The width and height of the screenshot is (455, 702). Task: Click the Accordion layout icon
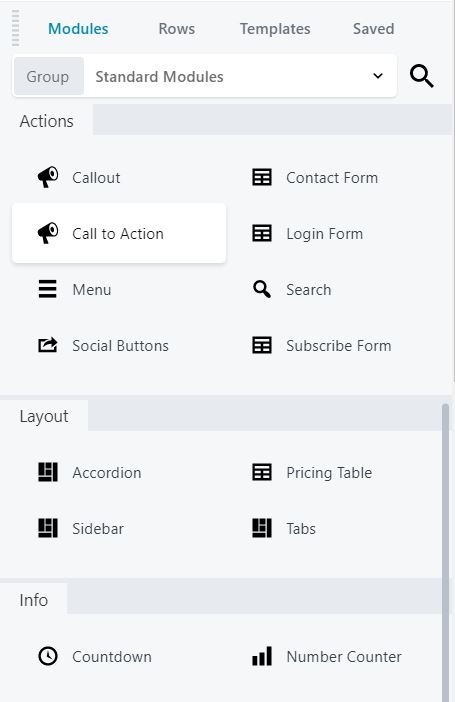point(47,472)
